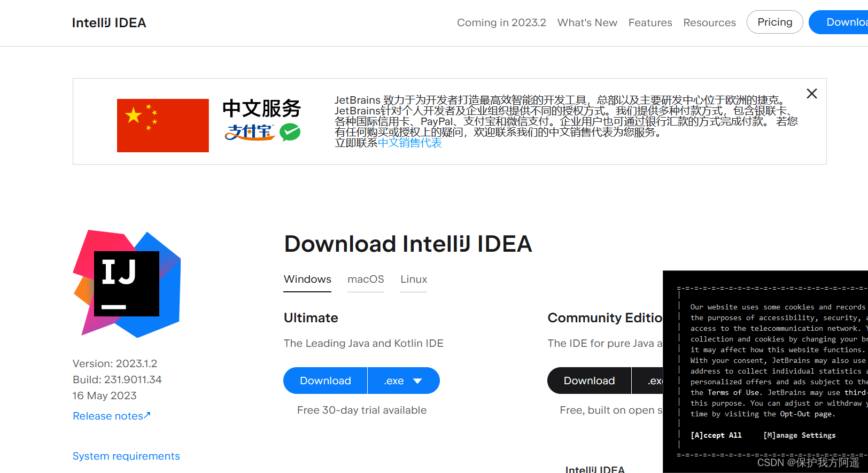Click the Pricing button
The image size is (868, 473).
774,22
